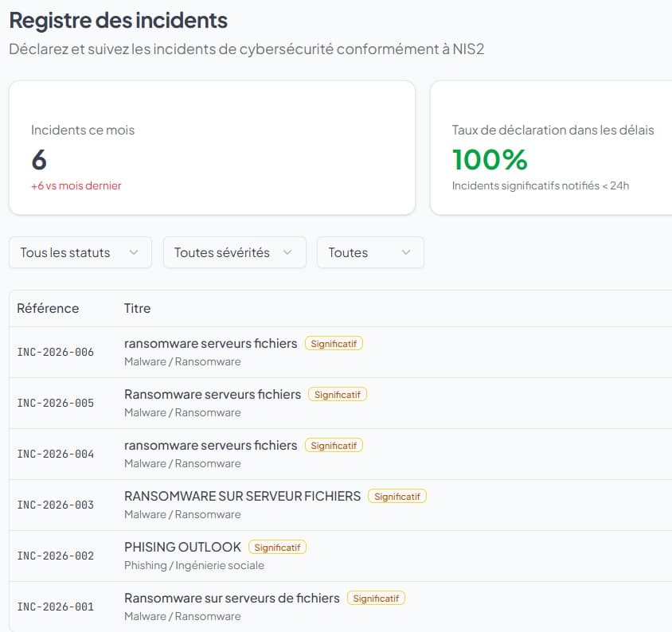Open the "Tous les statuts" dropdown

80,252
